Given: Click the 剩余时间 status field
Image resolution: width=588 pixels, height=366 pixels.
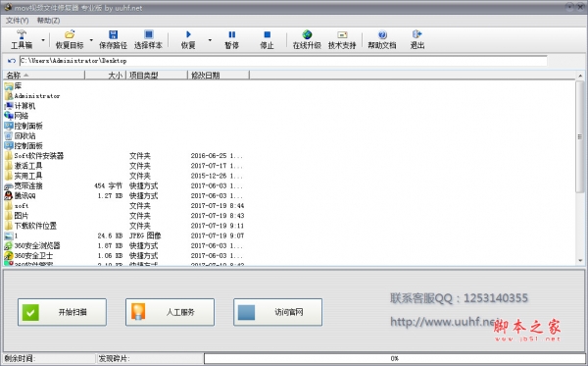Looking at the screenshot, I should pos(49,358).
